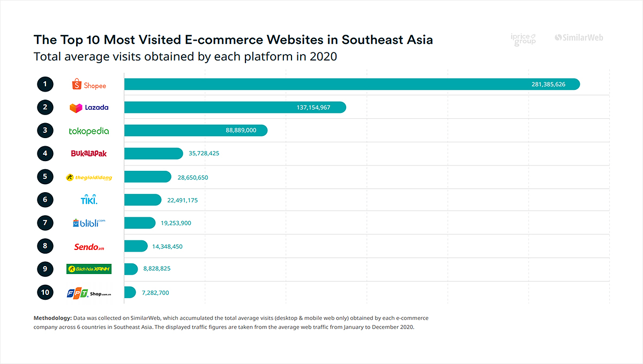643x364 pixels.
Task: Click the Blibli value 19,253,900
Action: (176, 223)
